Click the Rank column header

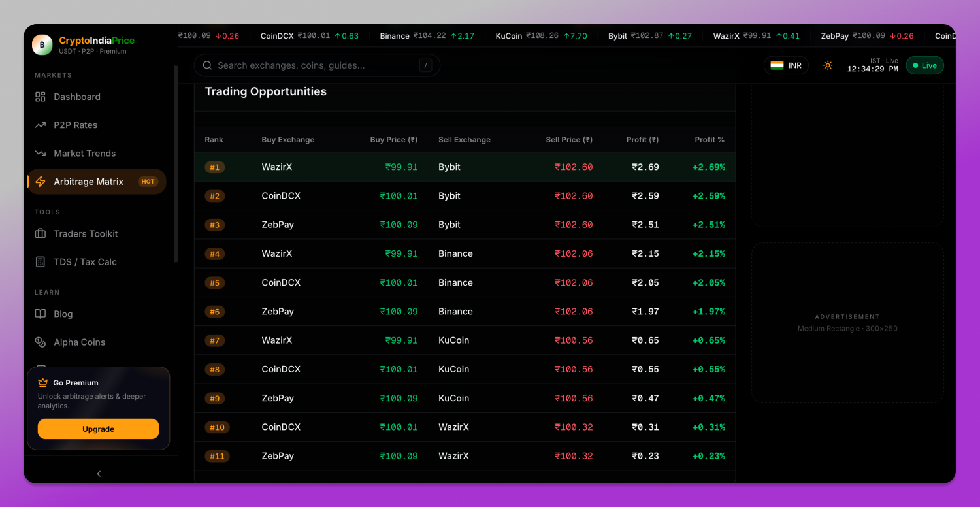click(214, 140)
